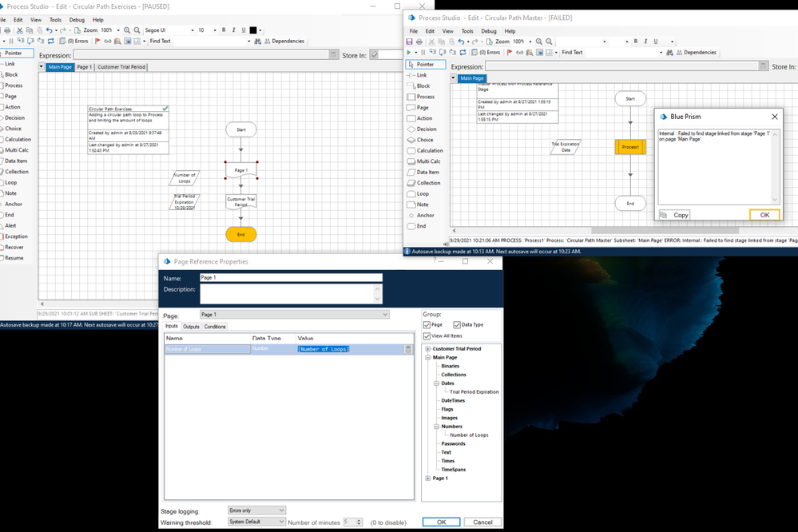Open the Stage logging dropdown
The height and width of the screenshot is (532, 798).
[256, 510]
